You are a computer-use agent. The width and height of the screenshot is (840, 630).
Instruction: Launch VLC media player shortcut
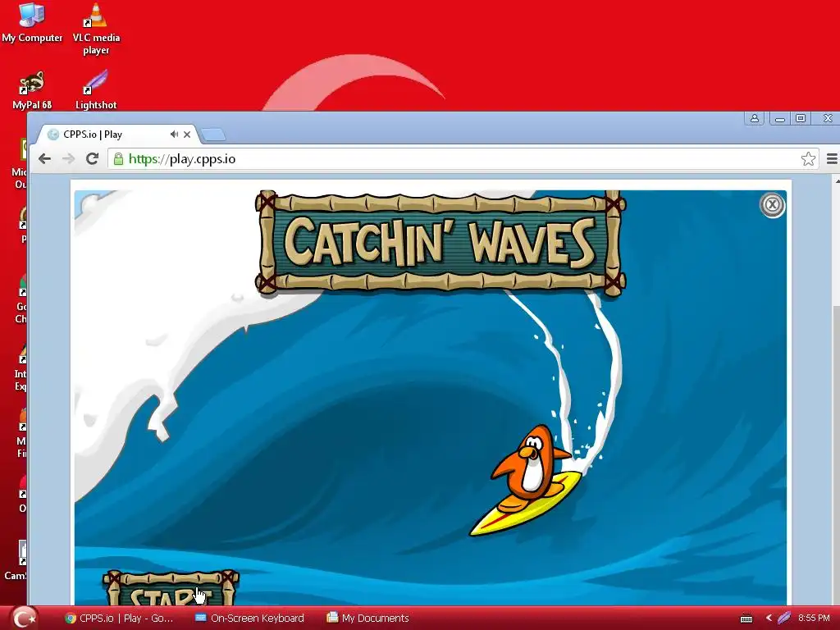coord(96,29)
